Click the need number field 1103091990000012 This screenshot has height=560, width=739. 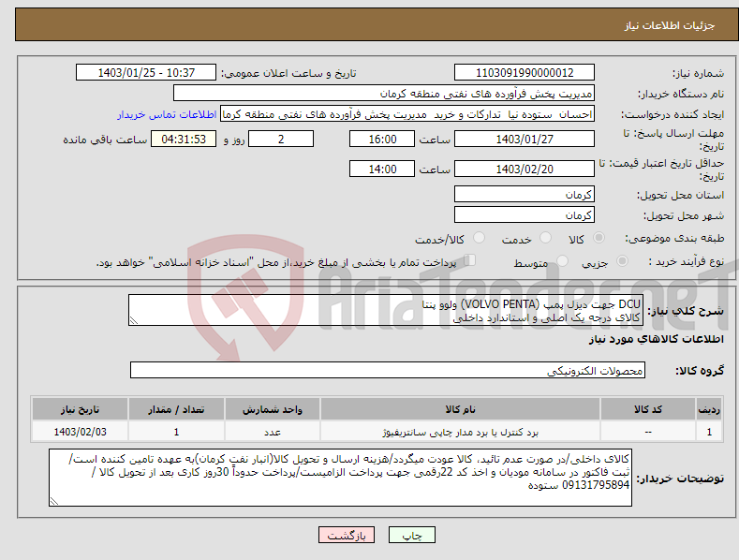point(525,73)
